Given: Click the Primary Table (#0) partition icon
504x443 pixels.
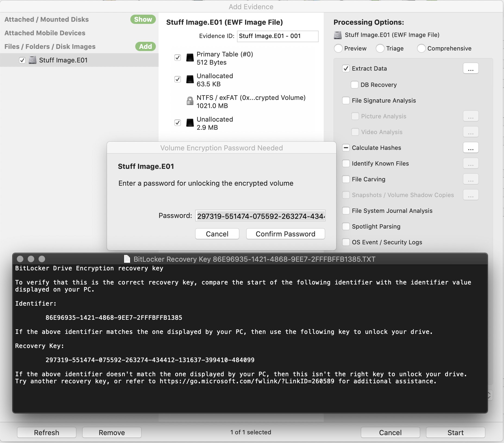Looking at the screenshot, I should point(190,58).
